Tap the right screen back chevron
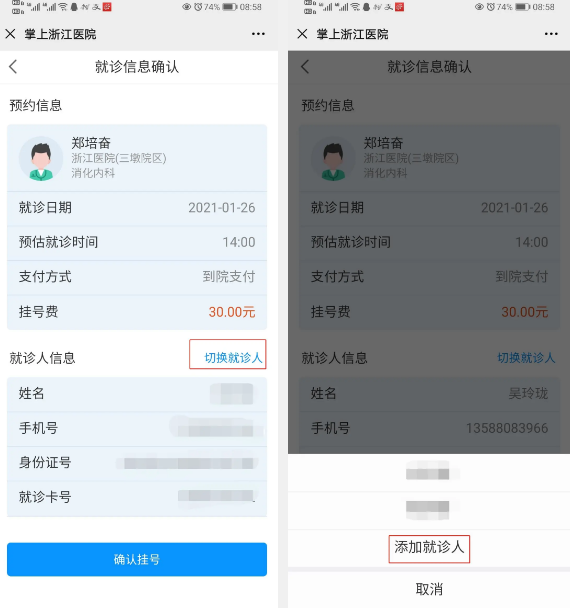 click(305, 67)
